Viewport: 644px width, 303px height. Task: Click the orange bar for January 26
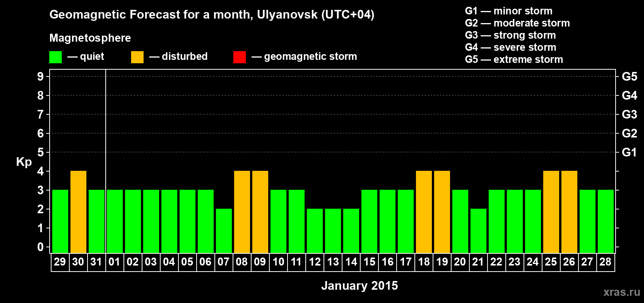pyautogui.click(x=569, y=212)
